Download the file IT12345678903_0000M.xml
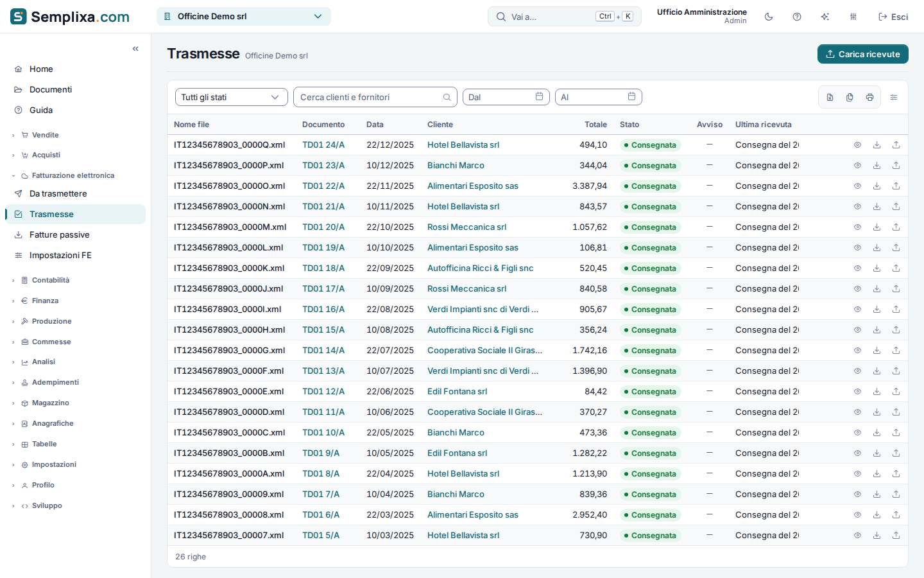 click(x=877, y=227)
